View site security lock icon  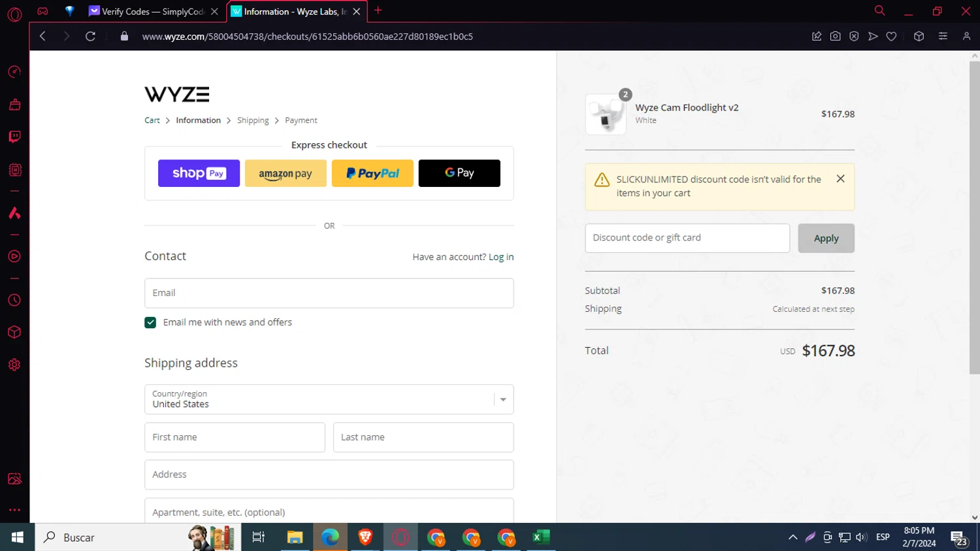(124, 37)
